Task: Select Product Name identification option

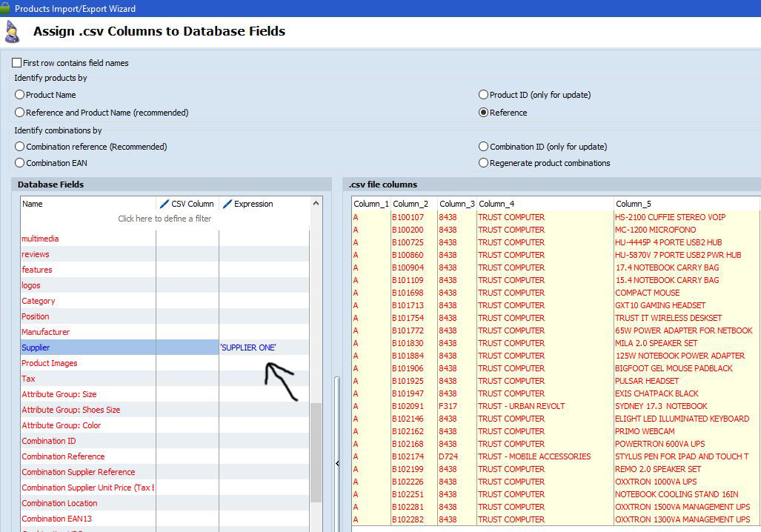Action: 20,95
